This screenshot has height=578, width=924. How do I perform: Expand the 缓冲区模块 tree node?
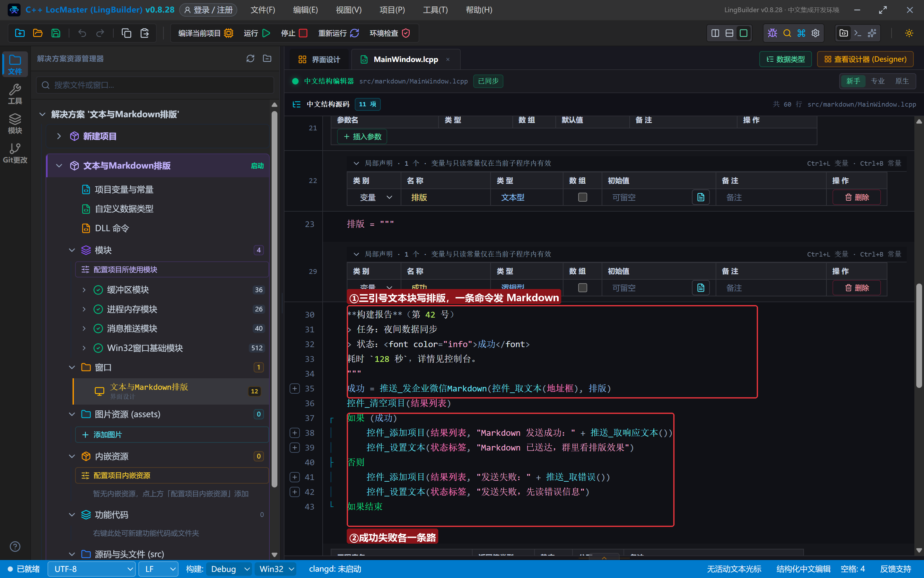(x=84, y=290)
